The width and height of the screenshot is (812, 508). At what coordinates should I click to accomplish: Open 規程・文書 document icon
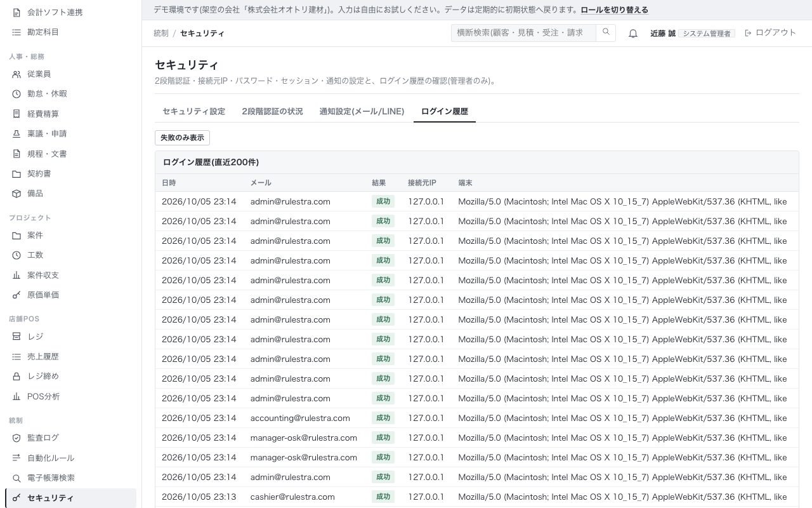tap(16, 154)
